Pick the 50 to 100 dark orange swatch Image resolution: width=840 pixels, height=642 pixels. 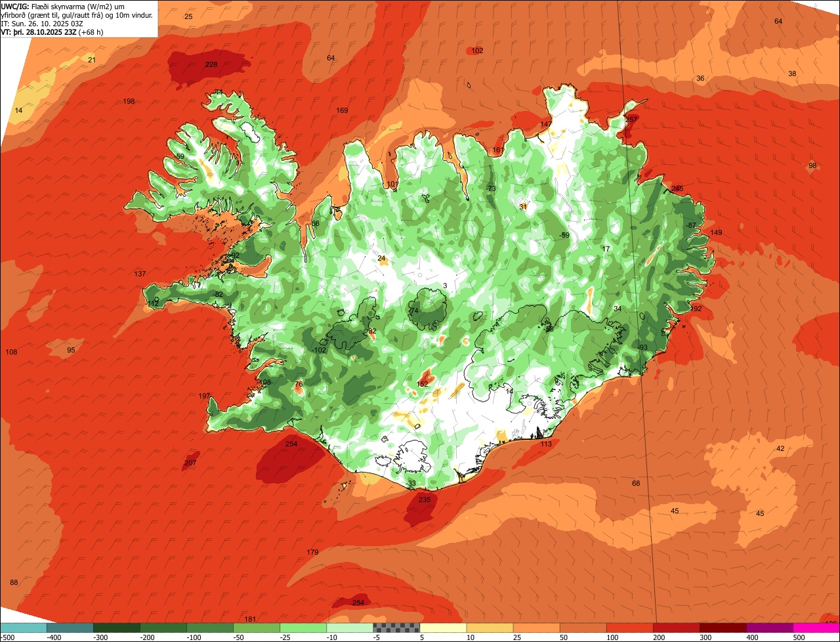point(583,627)
